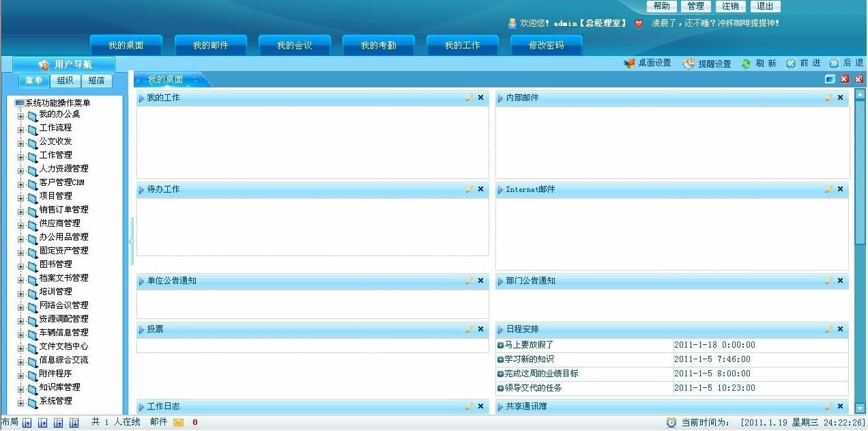This screenshot has height=431, width=868.
Task: Close the 内部邮件 panel
Action: [x=840, y=98]
